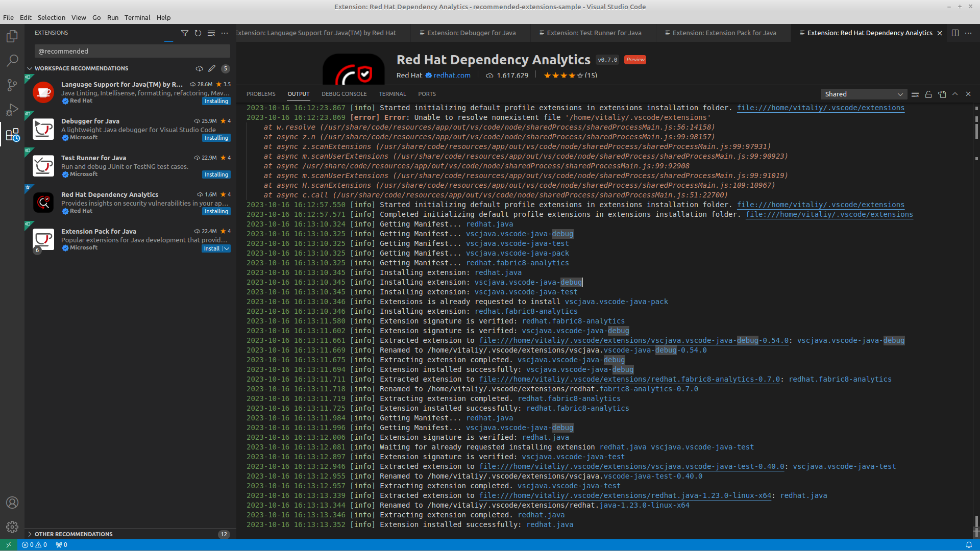Open notifications bell in status bar
The width and height of the screenshot is (980, 551).
point(968,545)
